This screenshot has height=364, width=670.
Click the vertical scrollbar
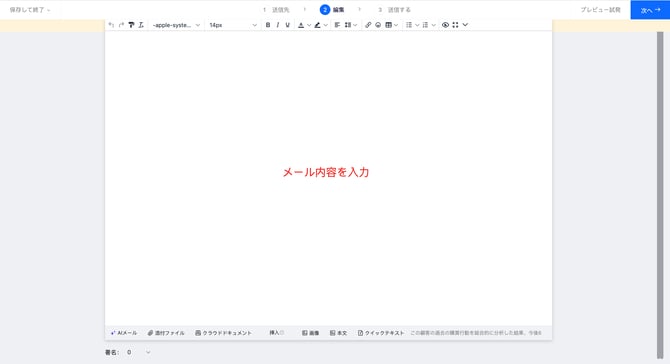click(660, 195)
